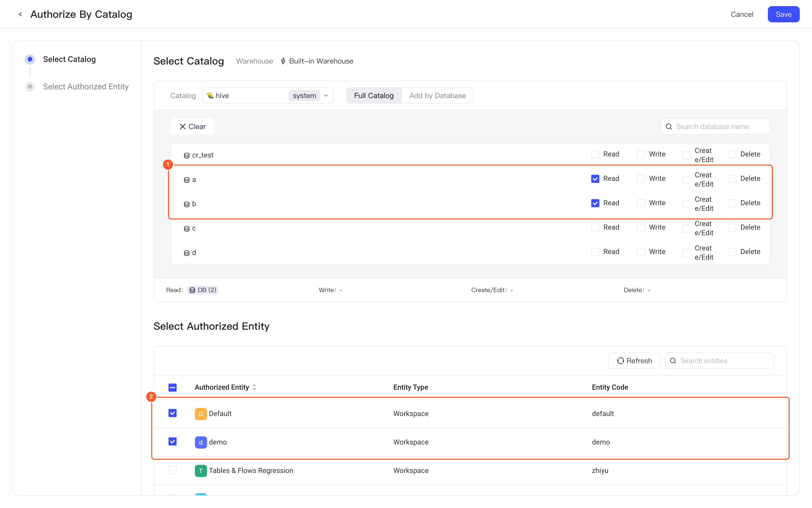Click the orange D avatar for Default
The image size is (812, 508).
pyautogui.click(x=201, y=414)
